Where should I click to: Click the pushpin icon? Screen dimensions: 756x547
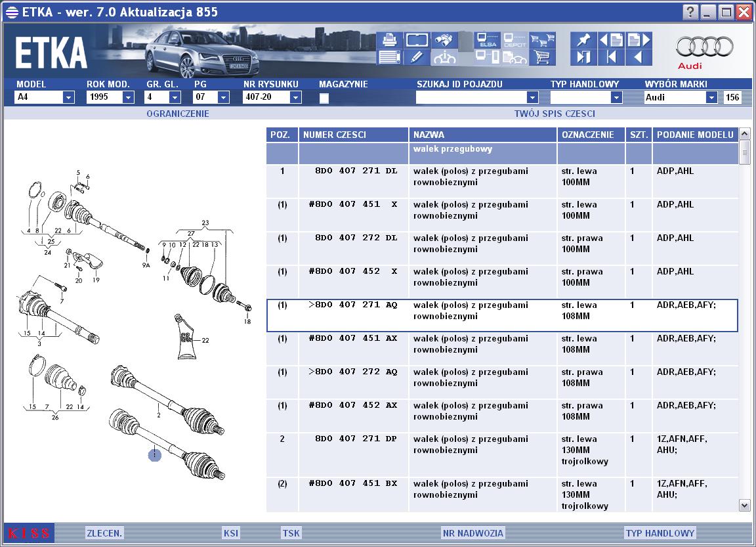[583, 40]
